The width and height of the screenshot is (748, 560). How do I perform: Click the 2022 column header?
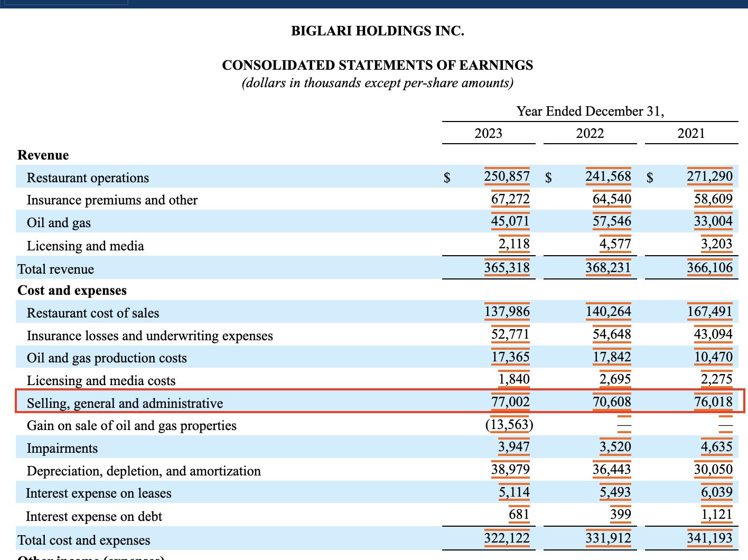589,133
